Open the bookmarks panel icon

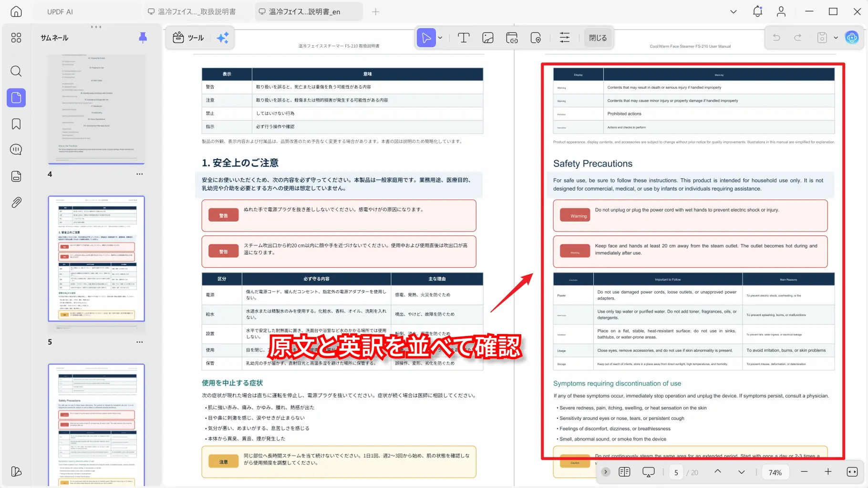pyautogui.click(x=16, y=124)
